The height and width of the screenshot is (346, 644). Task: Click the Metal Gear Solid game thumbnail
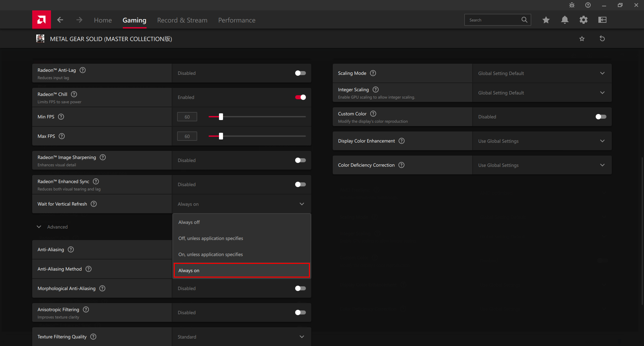click(40, 39)
